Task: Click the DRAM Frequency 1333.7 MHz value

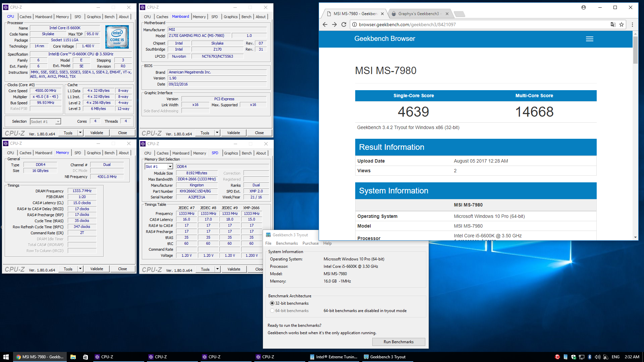Action: [82, 191]
